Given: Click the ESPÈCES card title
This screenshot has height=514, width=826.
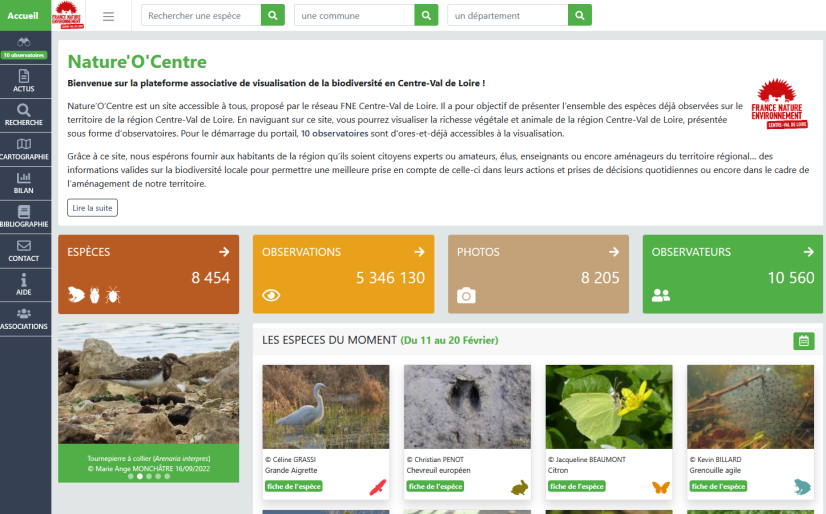Looking at the screenshot, I should 88,252.
